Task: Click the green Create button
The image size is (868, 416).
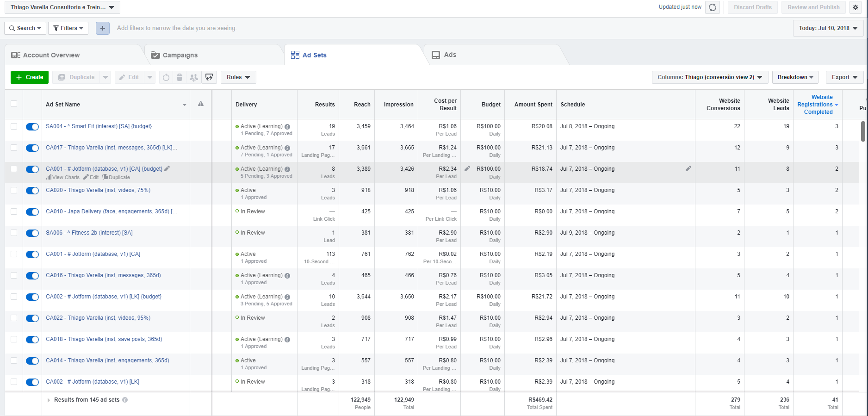Action: (30, 77)
